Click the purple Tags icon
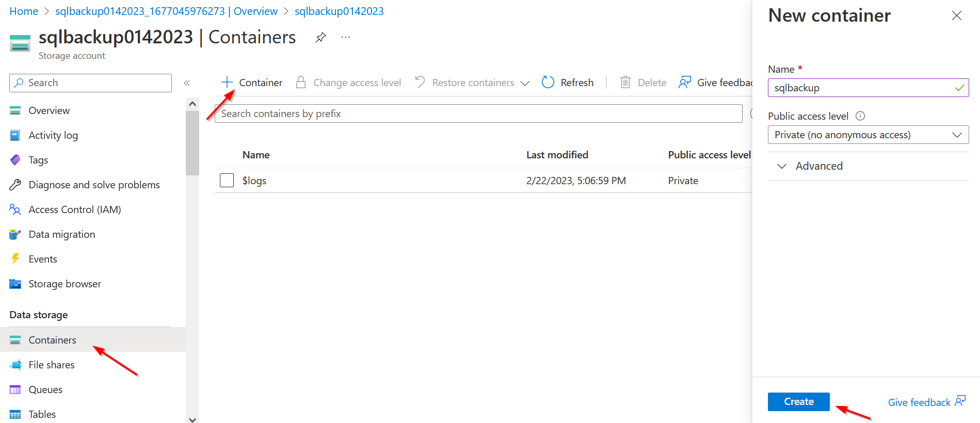Image resolution: width=980 pixels, height=423 pixels. coord(15,160)
